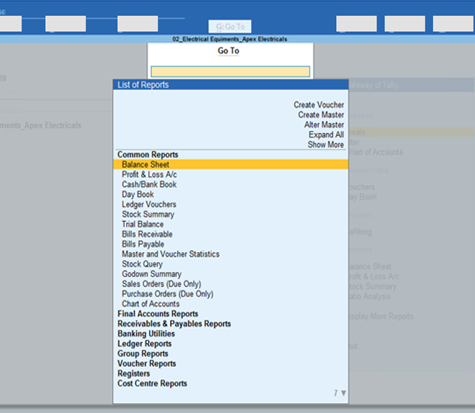Click Chart of Accounts in Gateway of Tally
Viewport: 475px width, 413px height.
pyautogui.click(x=376, y=152)
